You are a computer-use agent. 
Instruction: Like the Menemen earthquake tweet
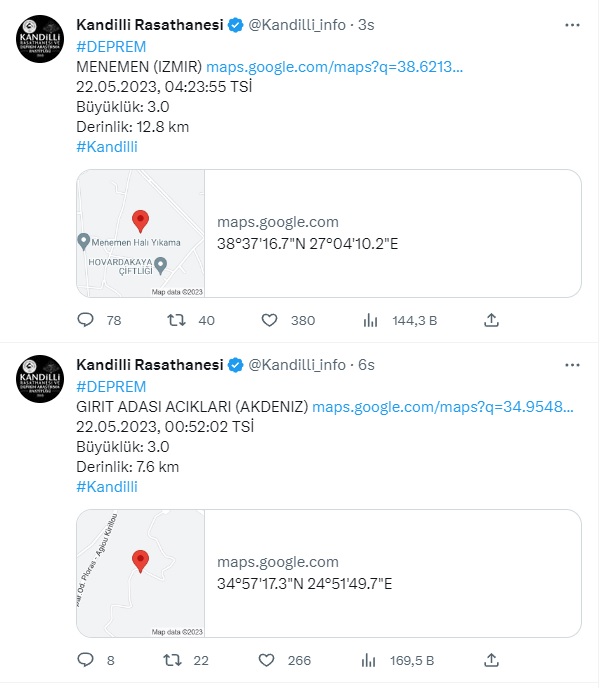point(269,320)
